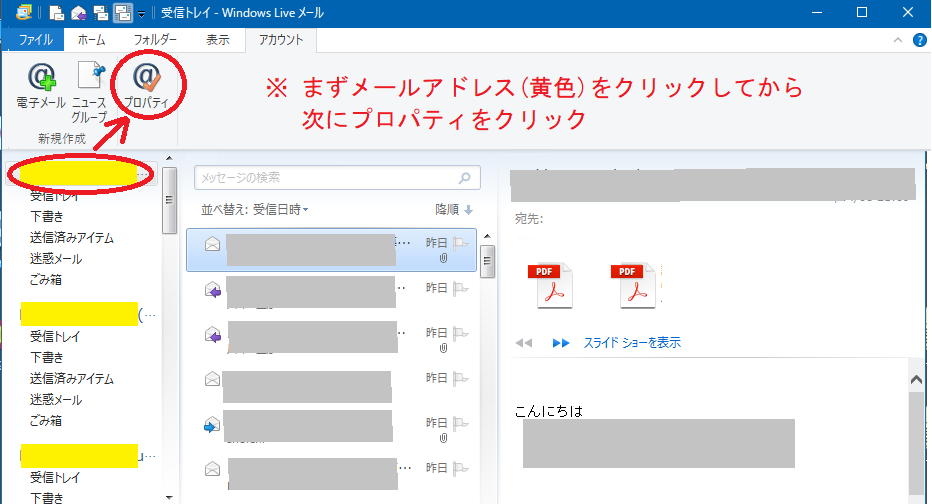Click the 宛先: label in message header

click(x=529, y=218)
